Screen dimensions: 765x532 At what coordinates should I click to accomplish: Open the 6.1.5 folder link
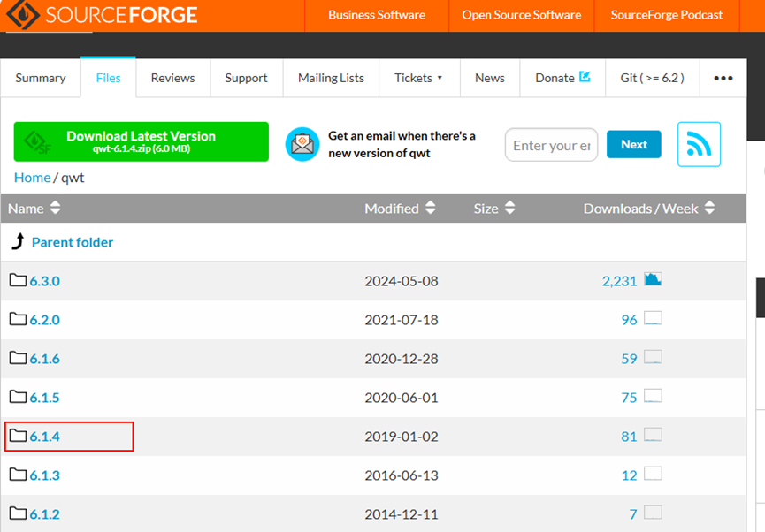[x=45, y=398]
